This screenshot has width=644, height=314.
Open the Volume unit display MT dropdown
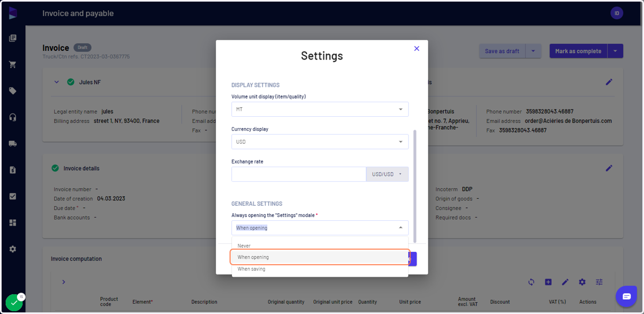[320, 109]
